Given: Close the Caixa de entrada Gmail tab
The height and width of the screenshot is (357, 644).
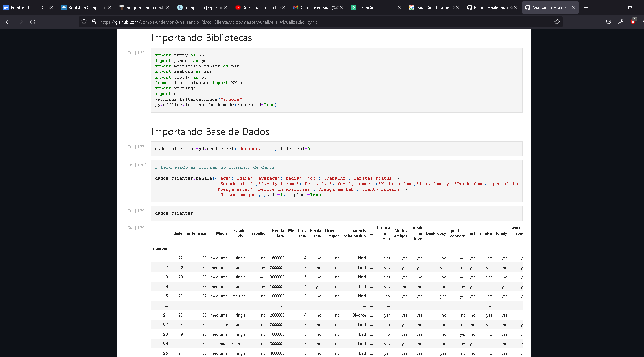Looking at the screenshot, I should pyautogui.click(x=341, y=7).
